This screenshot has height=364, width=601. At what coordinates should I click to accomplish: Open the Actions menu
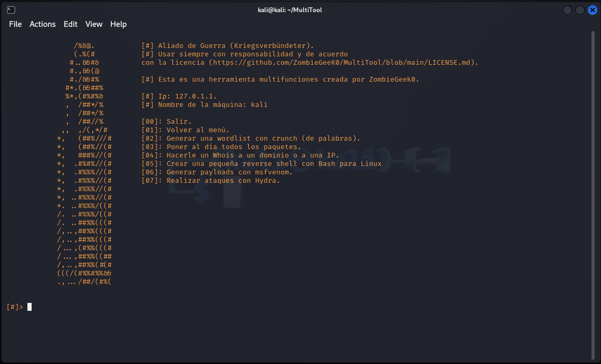point(43,24)
